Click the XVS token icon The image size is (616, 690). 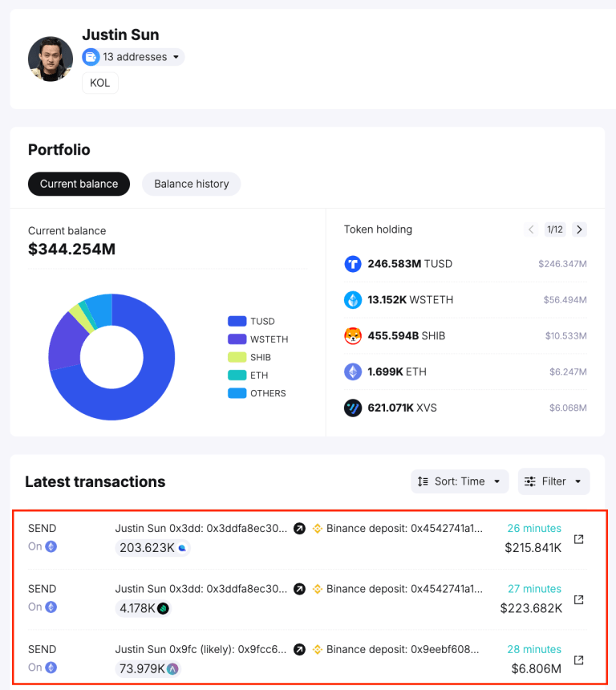352,408
